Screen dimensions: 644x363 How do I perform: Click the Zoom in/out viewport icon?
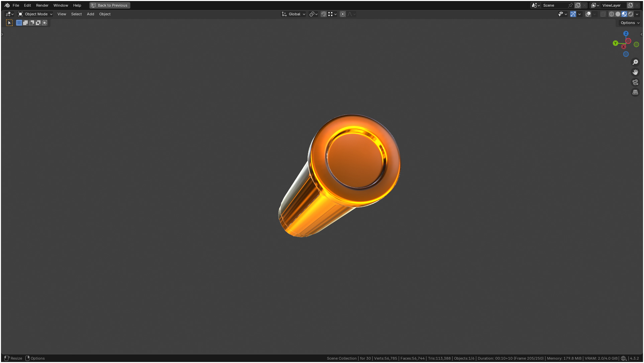635,62
